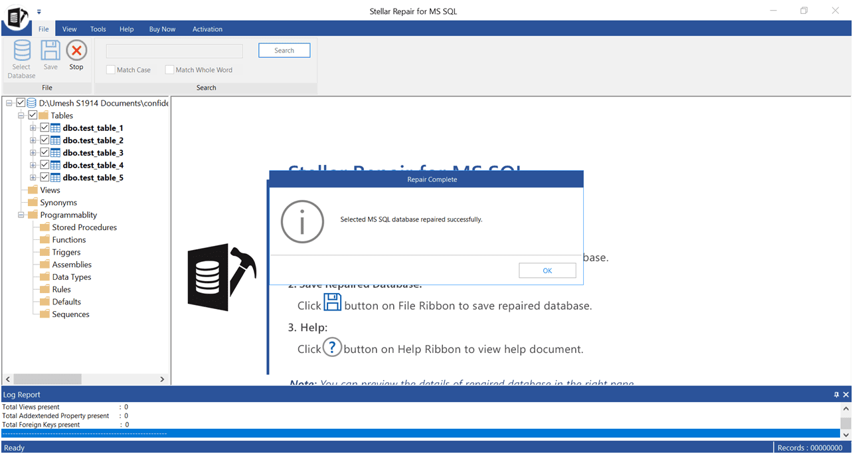Pin the Log Report panel
Viewport: 868px width, 454px height.
pyautogui.click(x=836, y=395)
